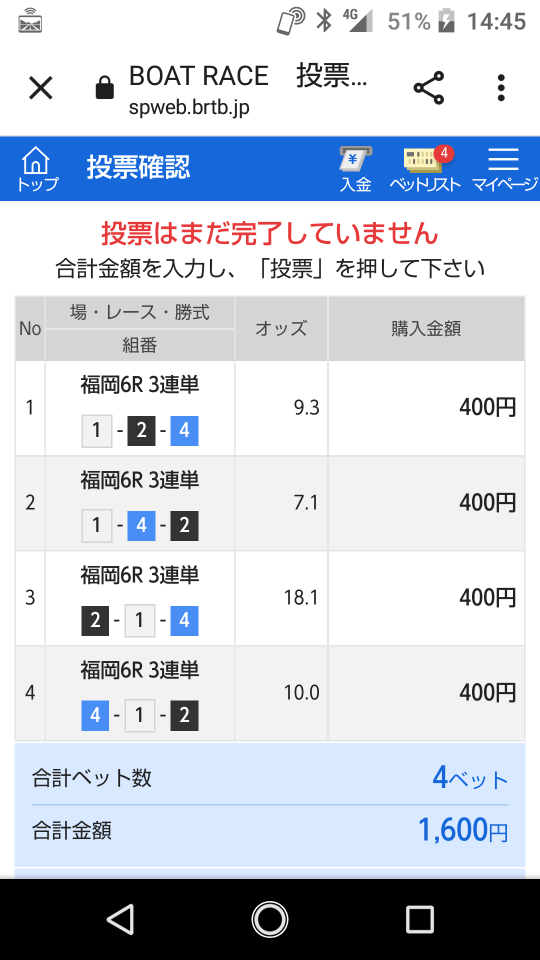Viewport: 540px width, 960px height.
Task: Open the My Page hamburger menu
Action: [x=504, y=168]
